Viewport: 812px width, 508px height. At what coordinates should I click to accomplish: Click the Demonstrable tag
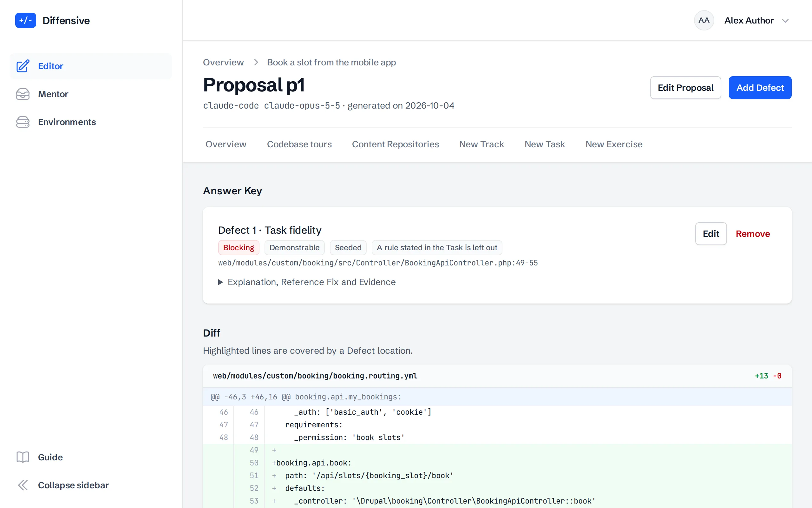pyautogui.click(x=294, y=248)
